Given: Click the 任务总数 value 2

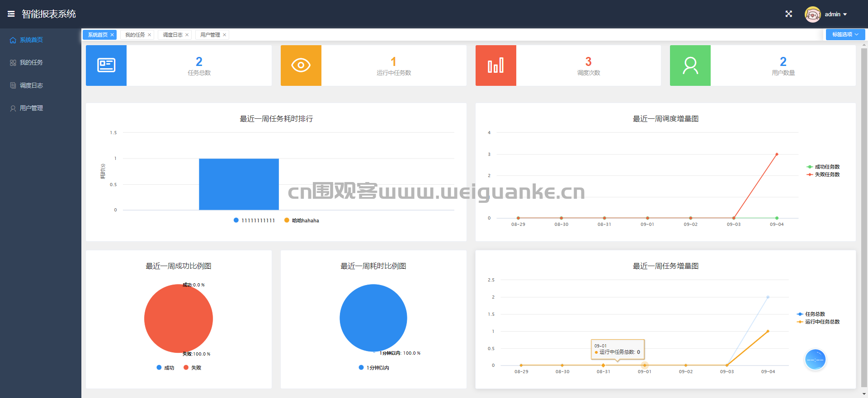Looking at the screenshot, I should coord(199,61).
